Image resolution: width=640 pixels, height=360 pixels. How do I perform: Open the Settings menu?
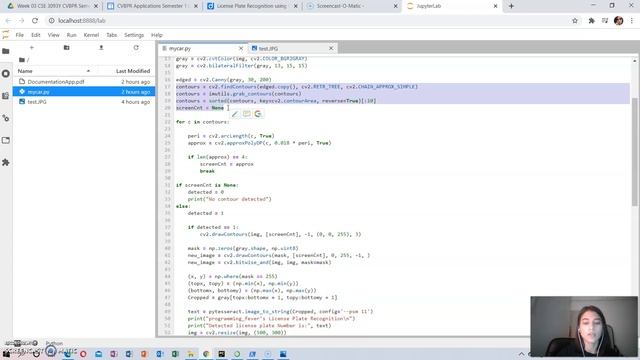[x=134, y=35]
